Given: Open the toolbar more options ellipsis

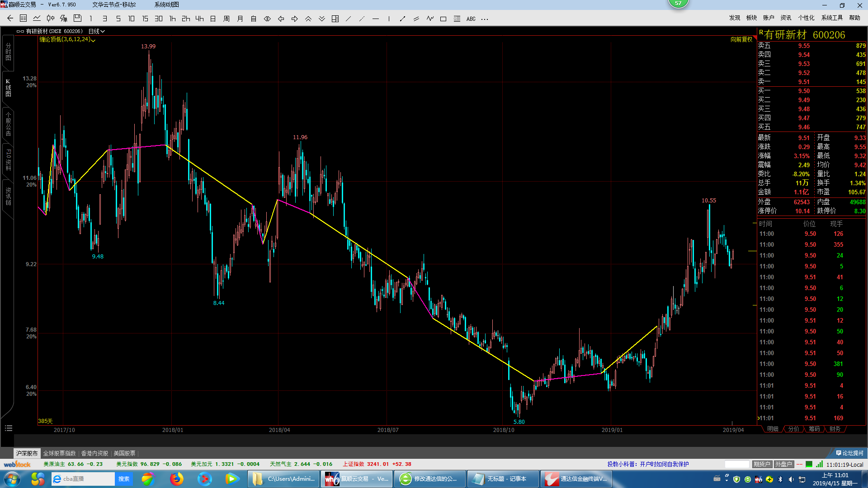Looking at the screenshot, I should click(485, 19).
